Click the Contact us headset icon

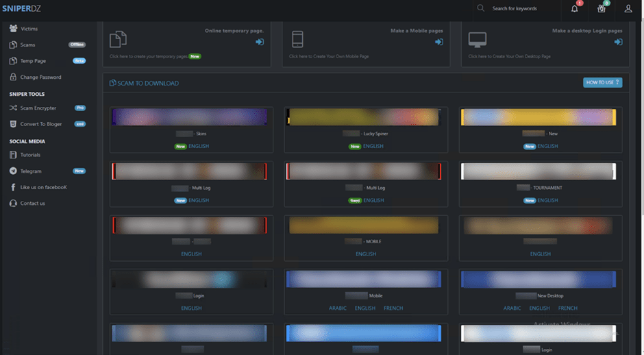(13, 204)
